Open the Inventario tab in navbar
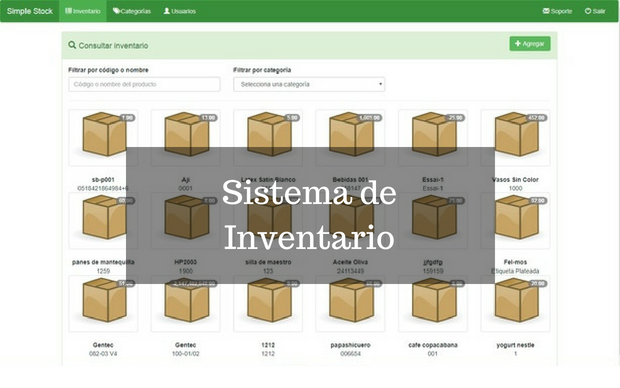This screenshot has width=620, height=388. click(83, 11)
